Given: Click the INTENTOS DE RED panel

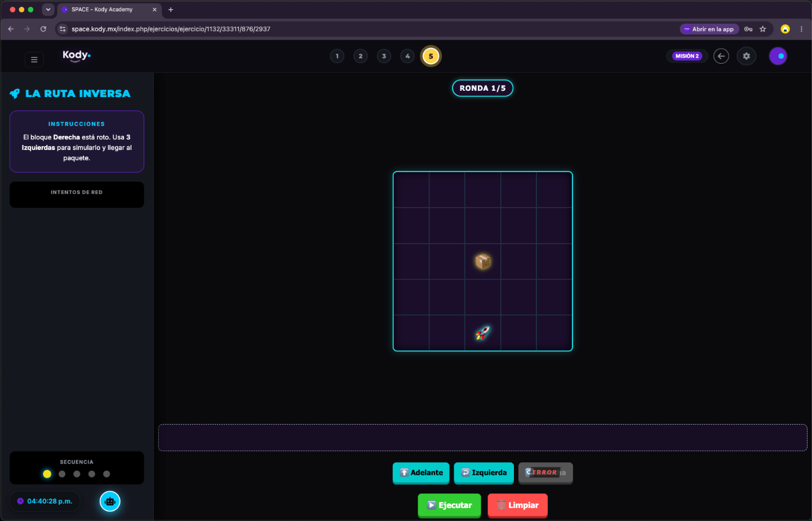Looking at the screenshot, I should pos(77,195).
